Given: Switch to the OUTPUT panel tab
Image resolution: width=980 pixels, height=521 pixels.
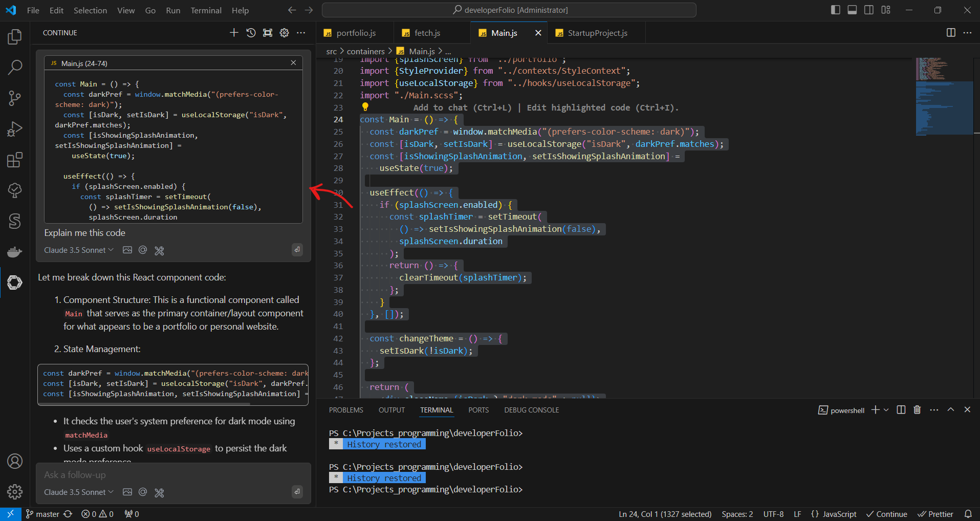Looking at the screenshot, I should coord(391,410).
